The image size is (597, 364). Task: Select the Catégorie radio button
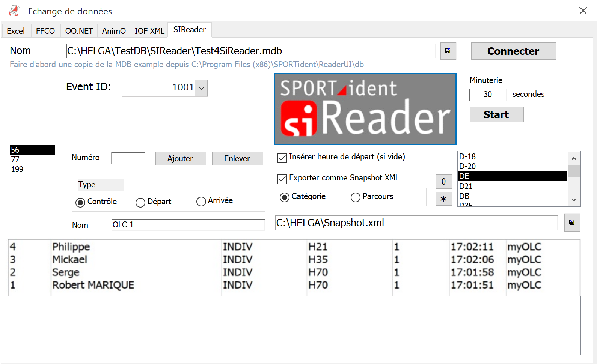tap(285, 197)
